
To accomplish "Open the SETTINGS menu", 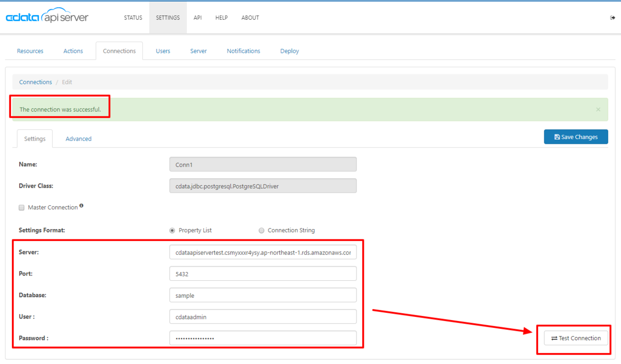I will pyautogui.click(x=168, y=18).
